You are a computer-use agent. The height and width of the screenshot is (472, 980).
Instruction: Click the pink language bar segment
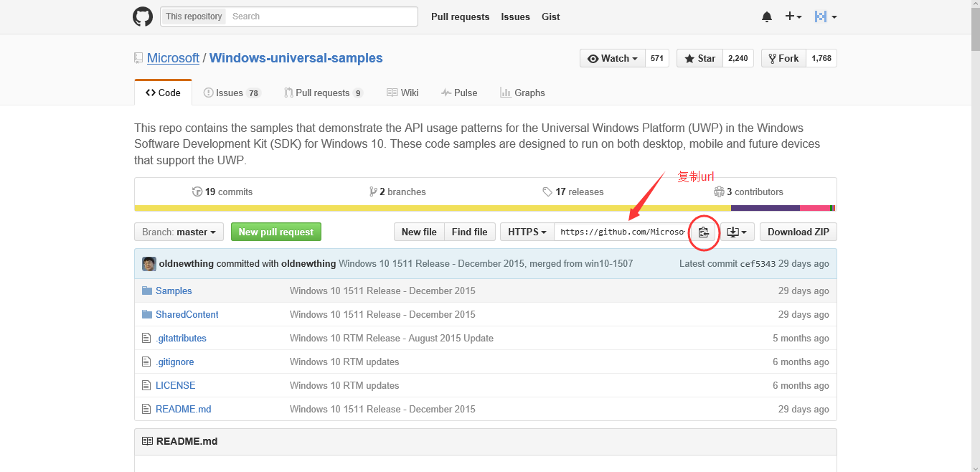[x=815, y=208]
